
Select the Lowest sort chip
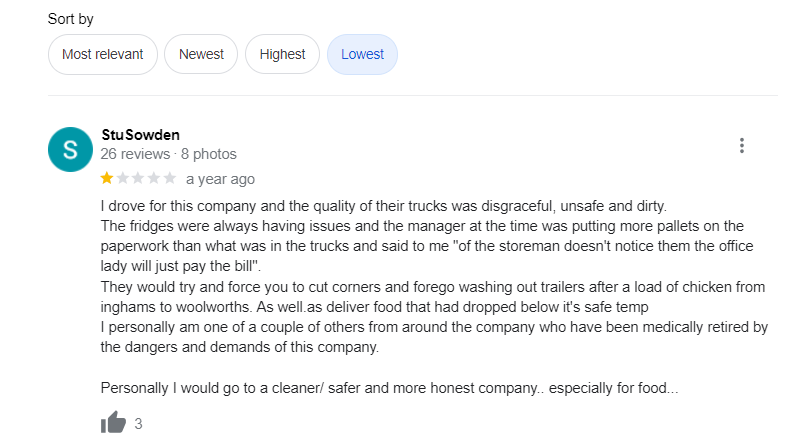[362, 54]
